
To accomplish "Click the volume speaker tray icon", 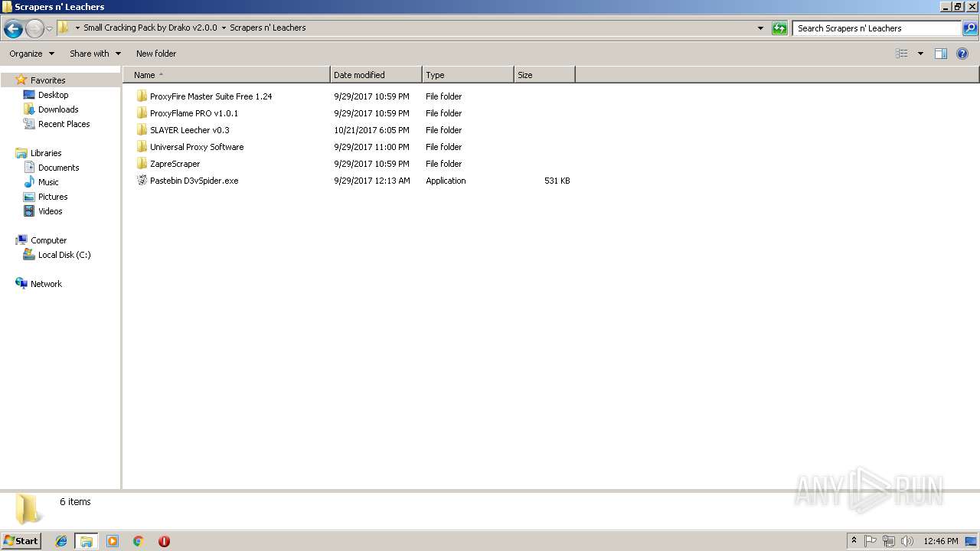I will tap(907, 541).
